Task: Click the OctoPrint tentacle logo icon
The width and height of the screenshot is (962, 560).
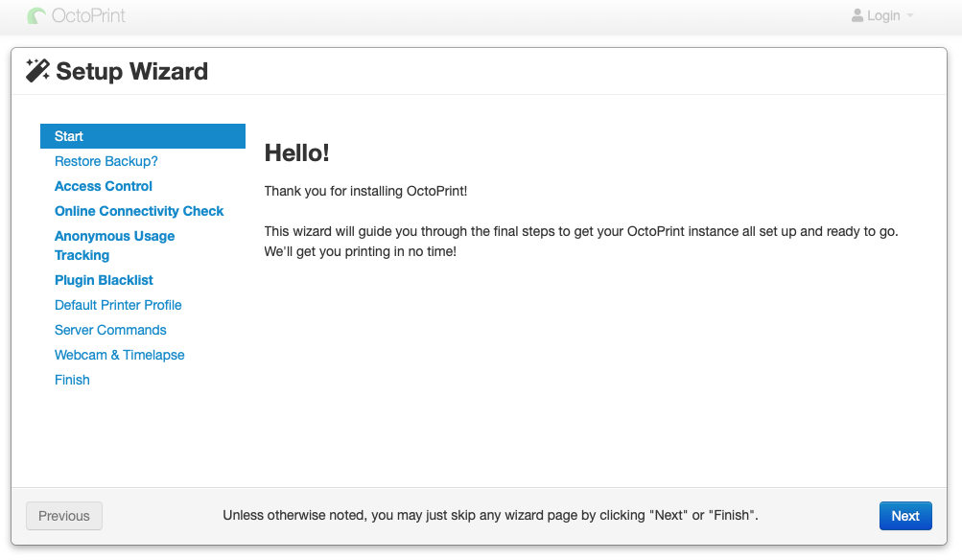Action: click(x=37, y=16)
